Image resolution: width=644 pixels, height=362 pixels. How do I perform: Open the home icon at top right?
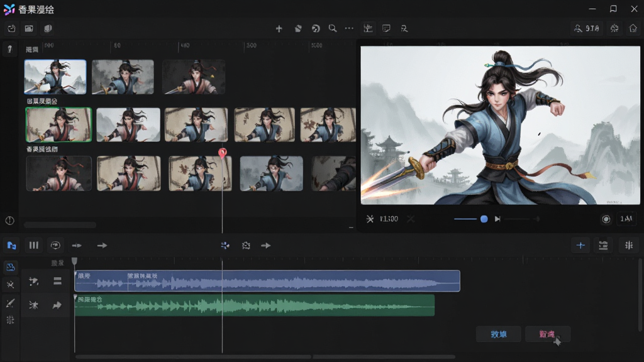point(633,28)
